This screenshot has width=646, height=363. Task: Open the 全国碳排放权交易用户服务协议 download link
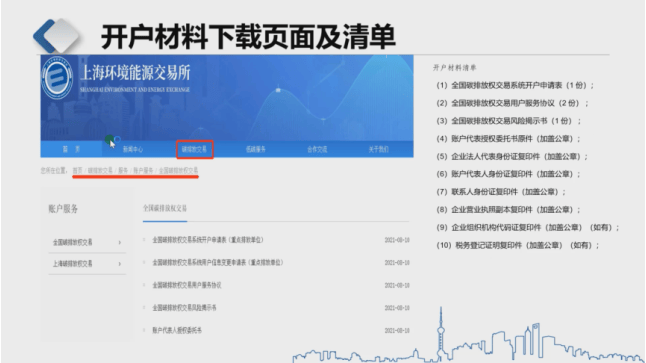[187, 285]
